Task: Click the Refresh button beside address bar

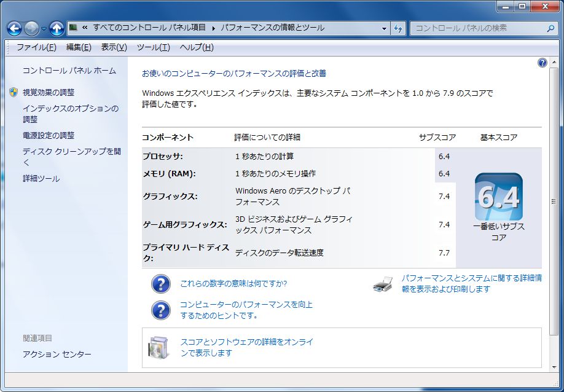Action: 398,28
